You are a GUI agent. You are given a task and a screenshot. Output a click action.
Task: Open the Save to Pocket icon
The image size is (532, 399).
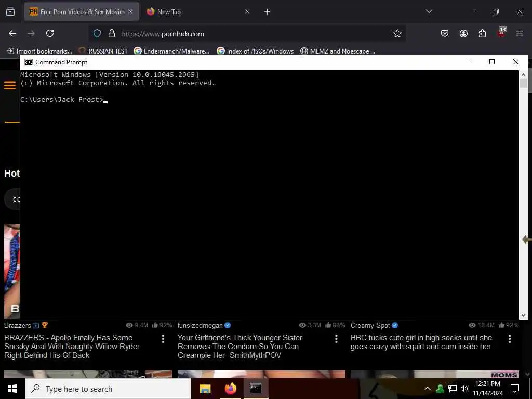[x=445, y=33]
